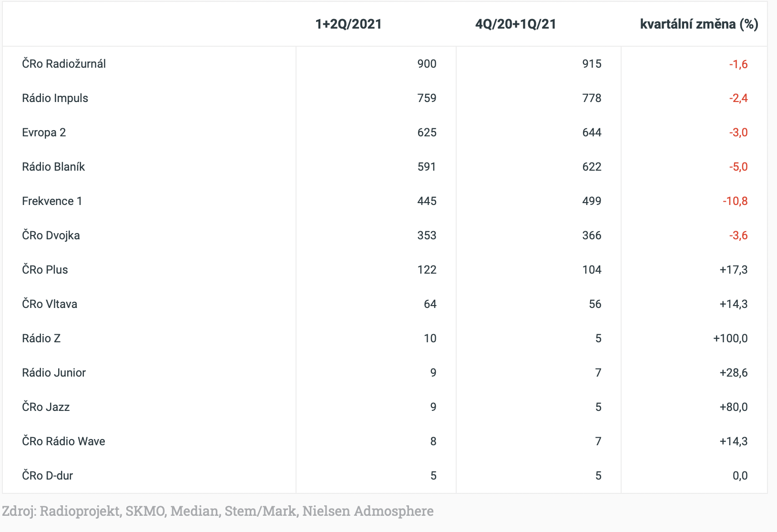777x532 pixels.
Task: Select the Rádio Impuls station name
Action: pyautogui.click(x=55, y=98)
